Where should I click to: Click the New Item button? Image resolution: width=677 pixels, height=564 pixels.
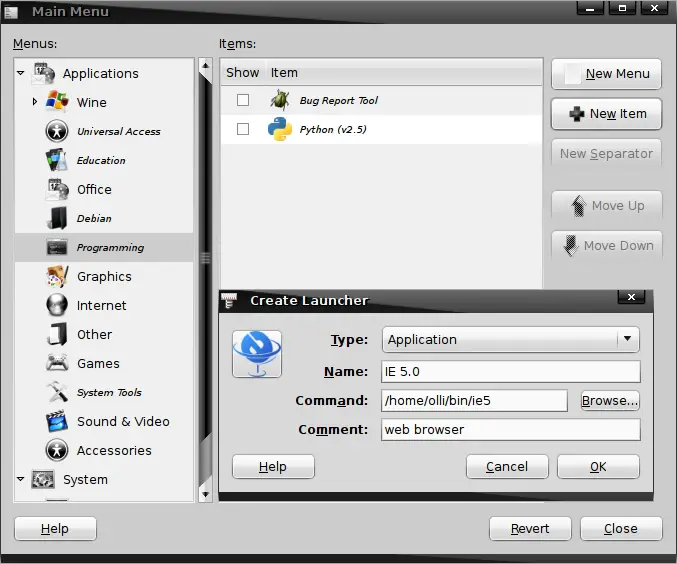click(x=606, y=114)
